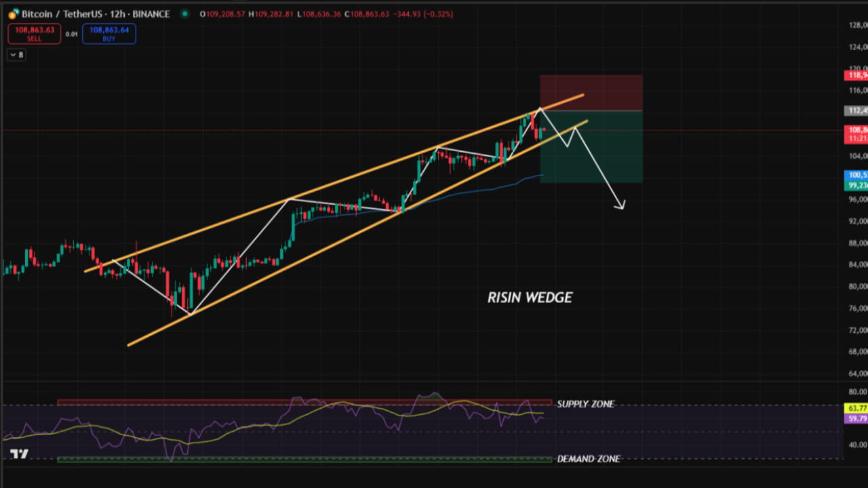Screen dimensions: 868x488
Task: Click the 72,00 price axis label
Action: click(858, 330)
